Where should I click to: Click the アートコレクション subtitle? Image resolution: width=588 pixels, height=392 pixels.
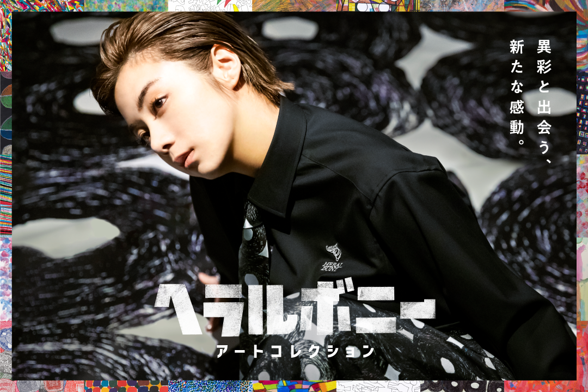295,352
